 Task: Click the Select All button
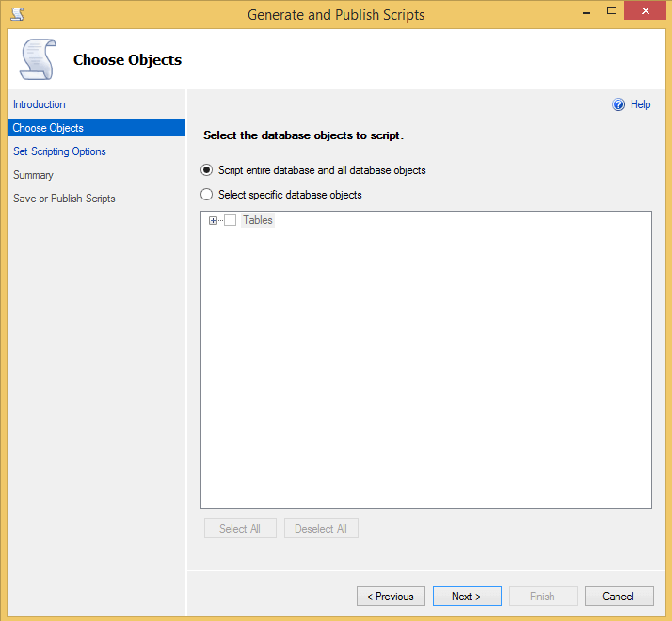[240, 529]
